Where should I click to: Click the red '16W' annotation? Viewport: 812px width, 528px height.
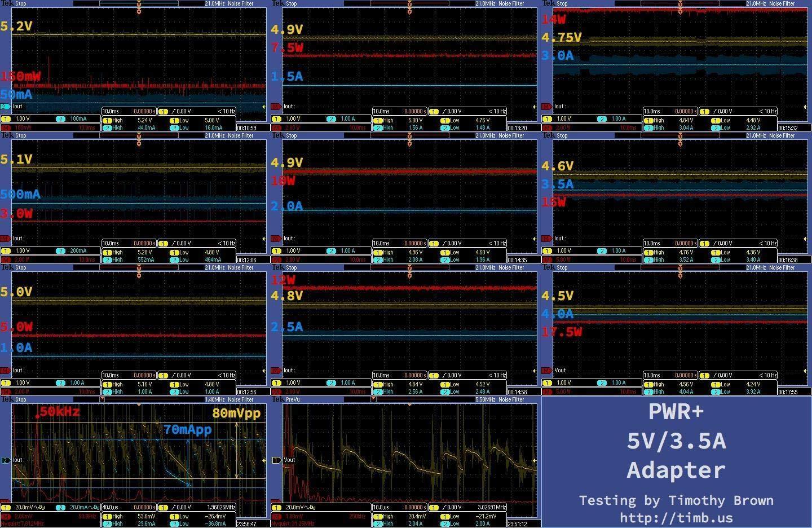pos(553,202)
